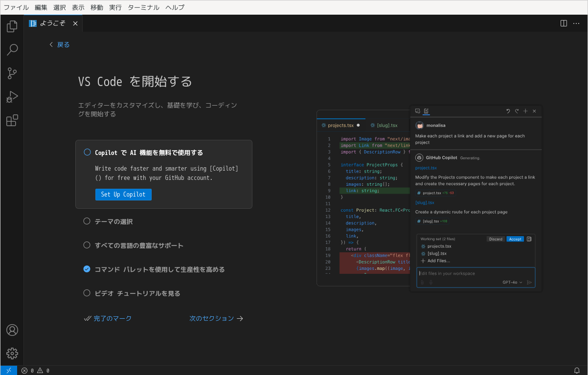Open the Explorer view in activity bar
This screenshot has width=588, height=375.
12,26
